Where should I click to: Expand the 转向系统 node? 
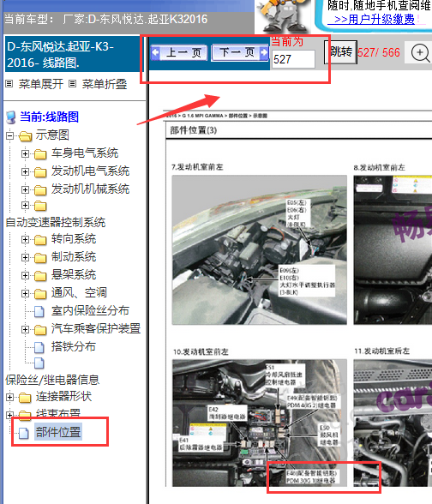pos(25,239)
